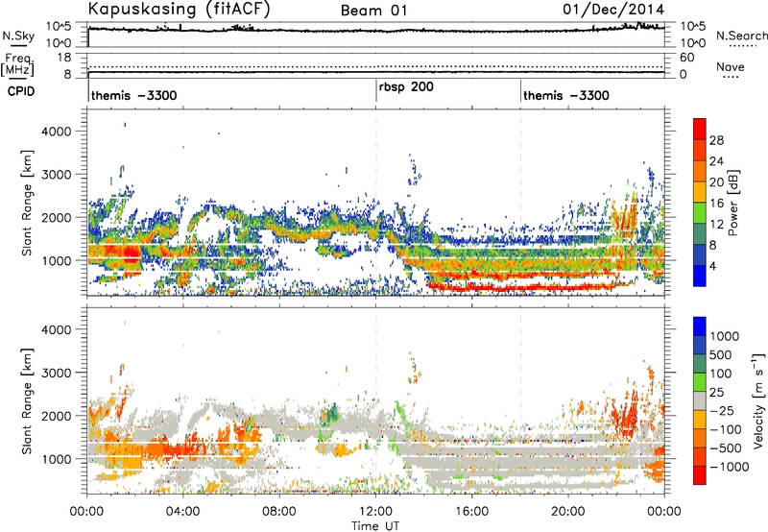Click the '12:00' time axis tick label
Screen dimensions: 768x532
(x=375, y=512)
